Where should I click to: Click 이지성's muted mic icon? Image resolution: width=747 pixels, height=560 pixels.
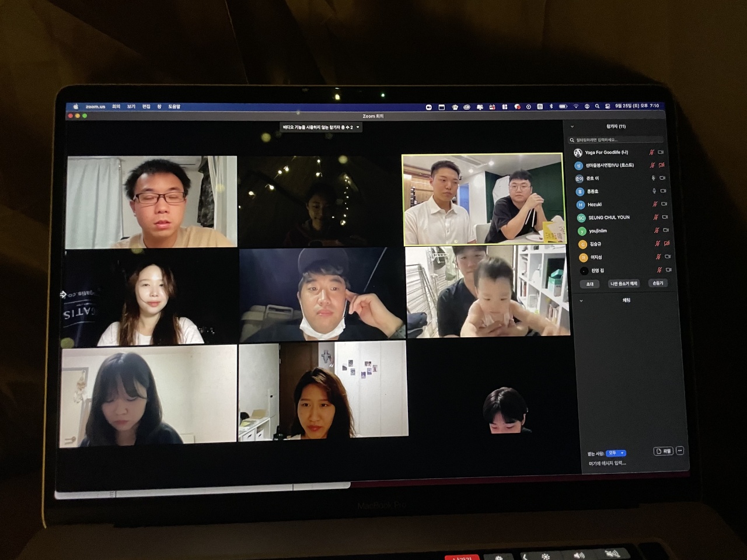click(x=658, y=257)
